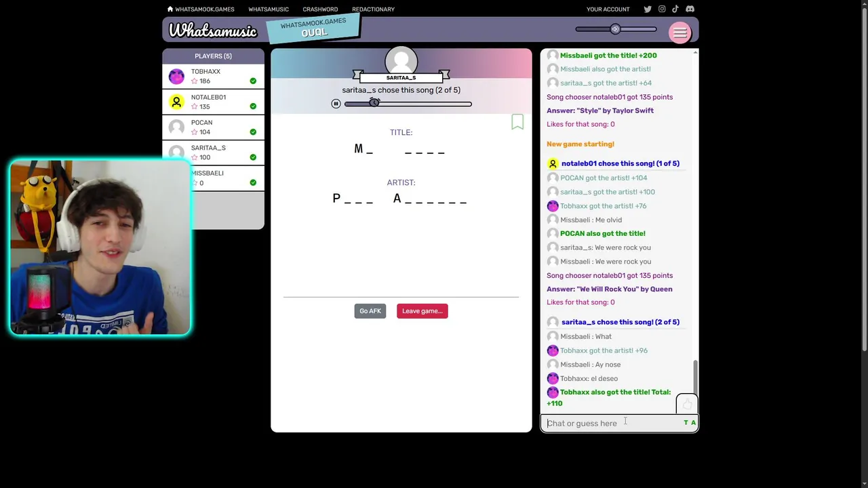Click the TITLE hint 'M _ _ _ _ _'
The height and width of the screenshot is (488, 868).
[x=400, y=149]
